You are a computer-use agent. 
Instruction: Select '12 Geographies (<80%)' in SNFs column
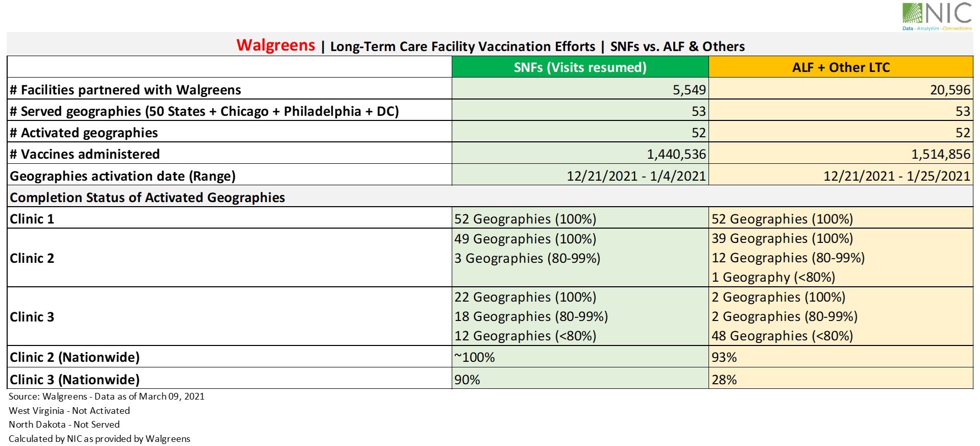[x=525, y=336]
